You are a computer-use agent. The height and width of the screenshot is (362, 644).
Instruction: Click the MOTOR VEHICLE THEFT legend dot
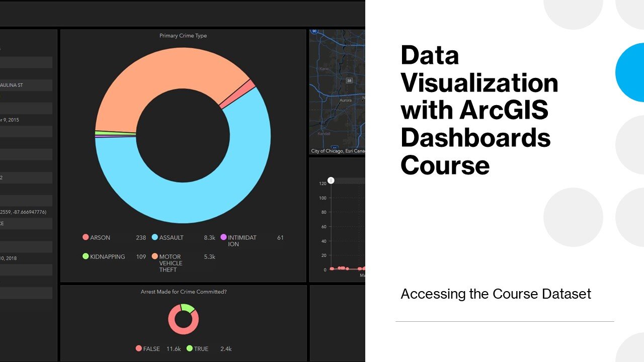pos(155,256)
